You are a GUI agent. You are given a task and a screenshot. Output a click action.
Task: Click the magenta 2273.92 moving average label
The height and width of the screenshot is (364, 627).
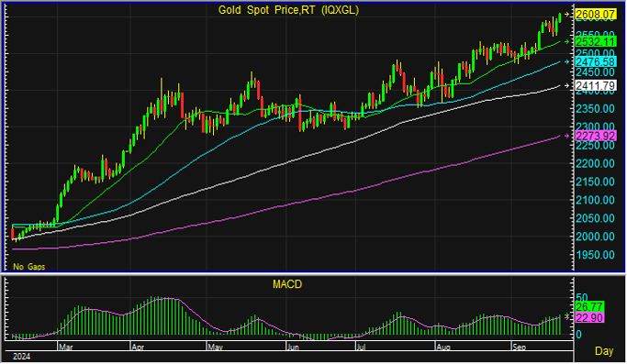click(595, 136)
